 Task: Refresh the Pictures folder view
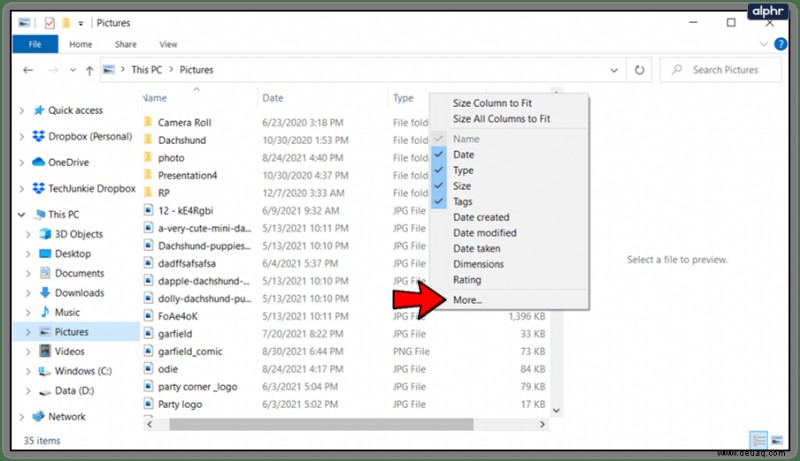tap(639, 70)
